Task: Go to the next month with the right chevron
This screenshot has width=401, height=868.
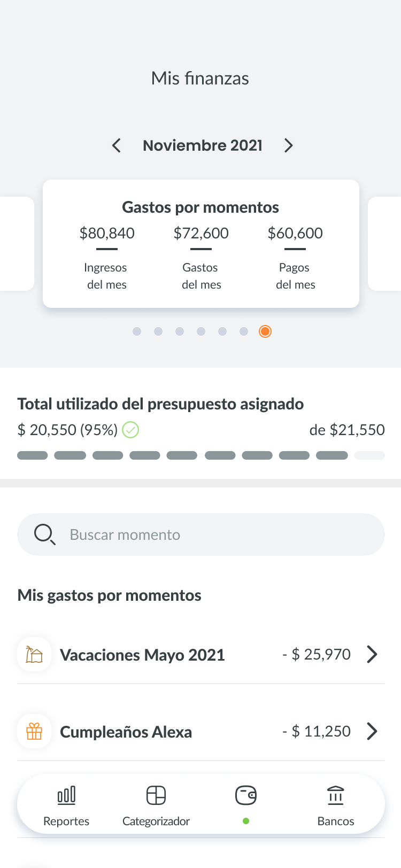Action: tap(289, 145)
